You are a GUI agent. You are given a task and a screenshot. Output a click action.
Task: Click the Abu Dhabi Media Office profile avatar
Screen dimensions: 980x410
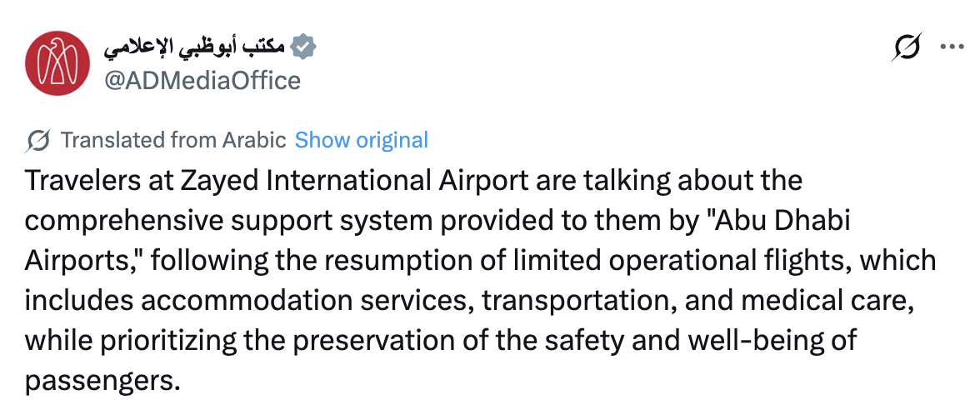tap(57, 62)
